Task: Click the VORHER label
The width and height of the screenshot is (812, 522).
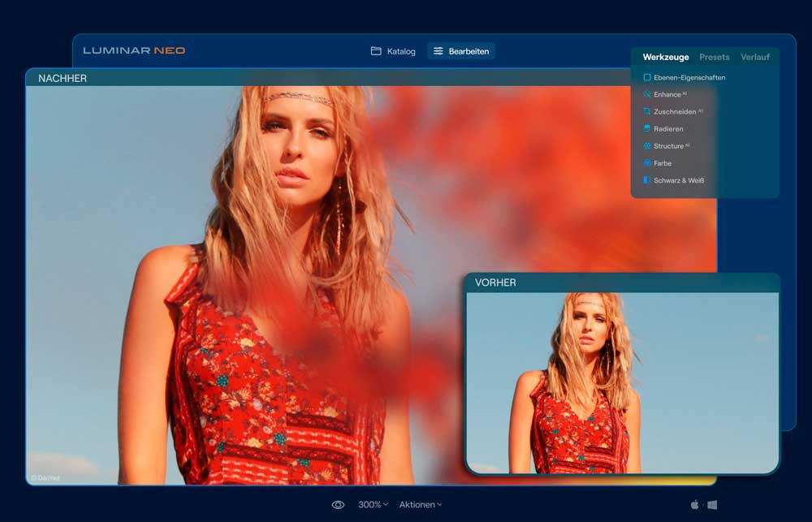Action: point(495,283)
